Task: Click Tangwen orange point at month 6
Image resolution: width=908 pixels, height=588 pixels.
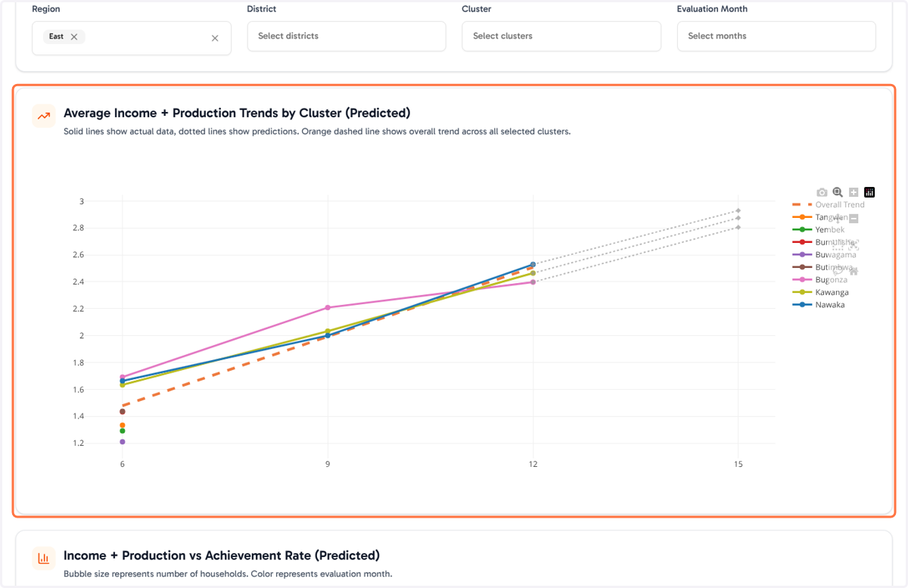Action: (x=123, y=425)
